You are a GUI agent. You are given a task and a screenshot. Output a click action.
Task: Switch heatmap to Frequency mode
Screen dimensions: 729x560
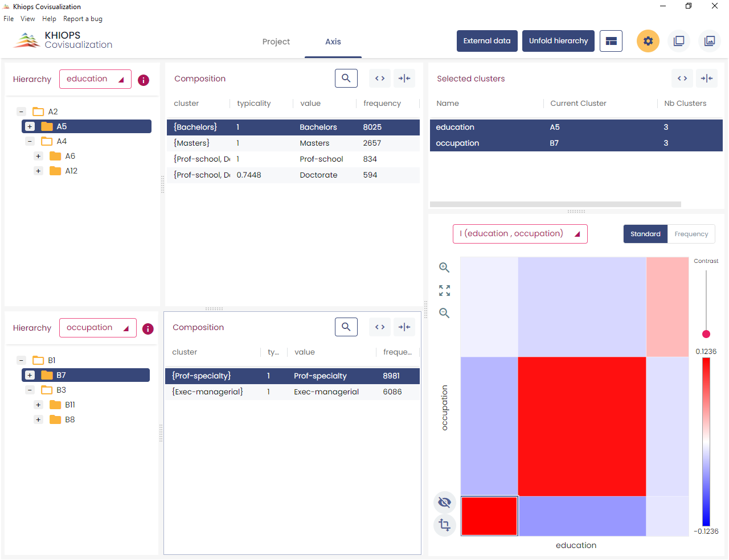pyautogui.click(x=691, y=234)
